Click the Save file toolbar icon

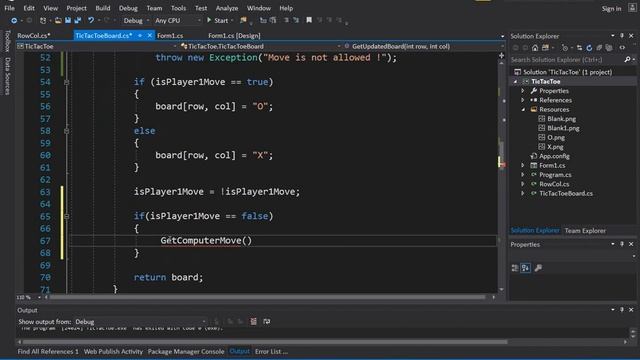pos(68,20)
